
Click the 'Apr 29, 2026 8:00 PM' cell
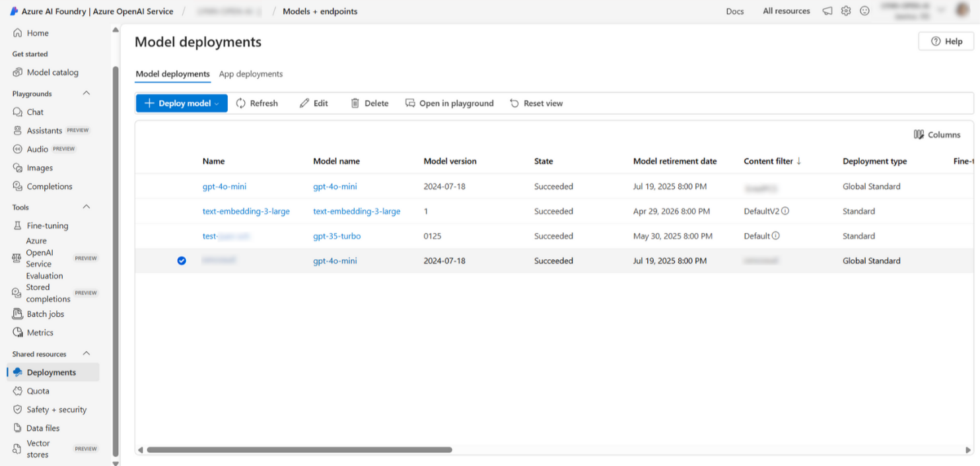coord(672,211)
